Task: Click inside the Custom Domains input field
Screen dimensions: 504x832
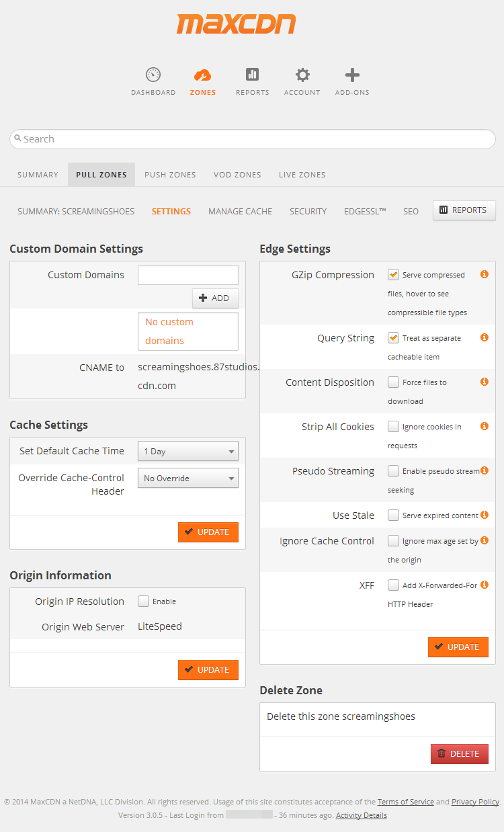Action: [x=187, y=275]
